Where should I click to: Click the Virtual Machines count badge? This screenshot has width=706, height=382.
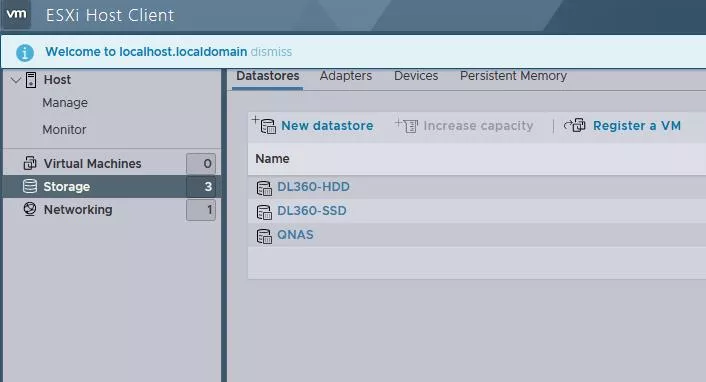coord(201,164)
